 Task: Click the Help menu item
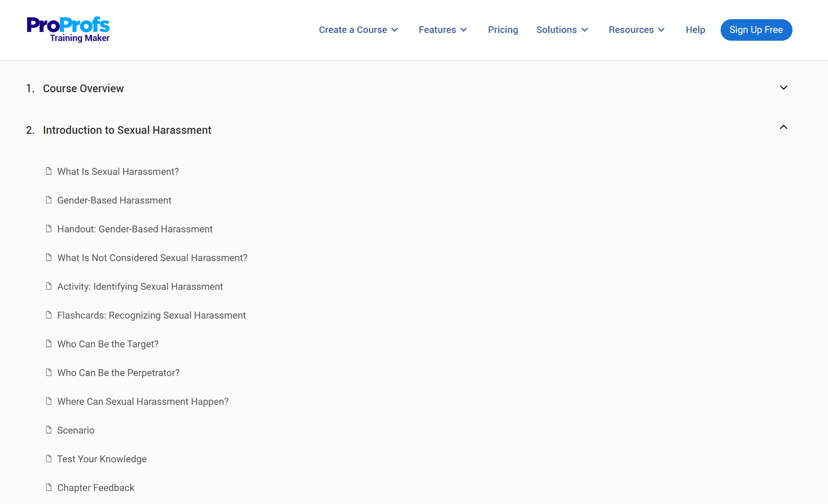click(x=695, y=30)
